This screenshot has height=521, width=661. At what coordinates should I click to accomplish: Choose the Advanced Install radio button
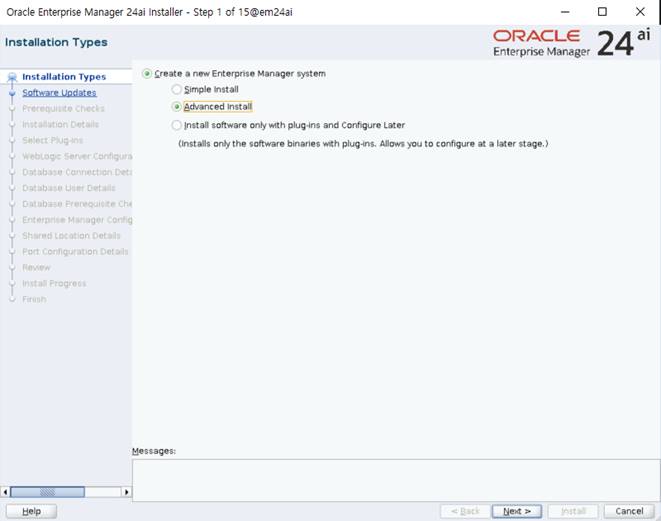pyautogui.click(x=177, y=107)
